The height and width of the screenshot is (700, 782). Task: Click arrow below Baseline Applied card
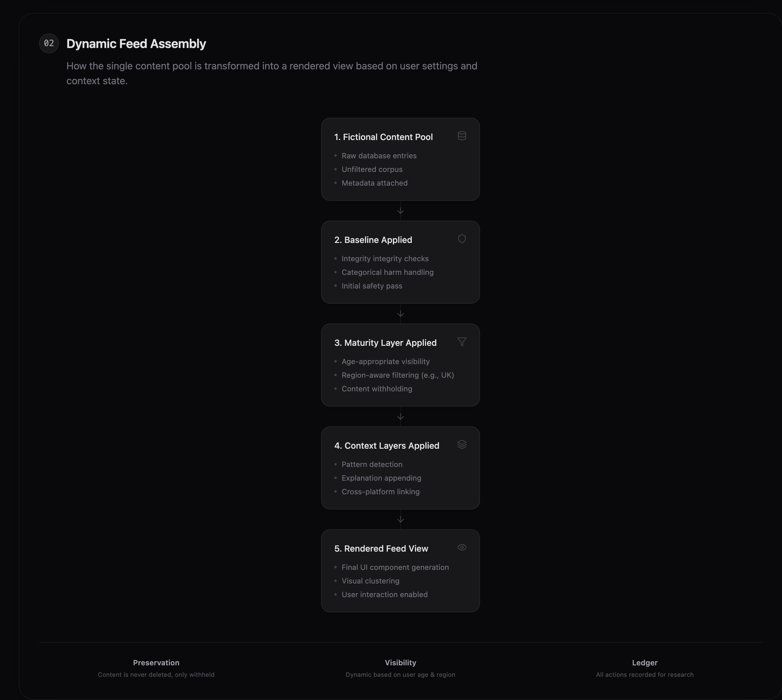coord(400,314)
